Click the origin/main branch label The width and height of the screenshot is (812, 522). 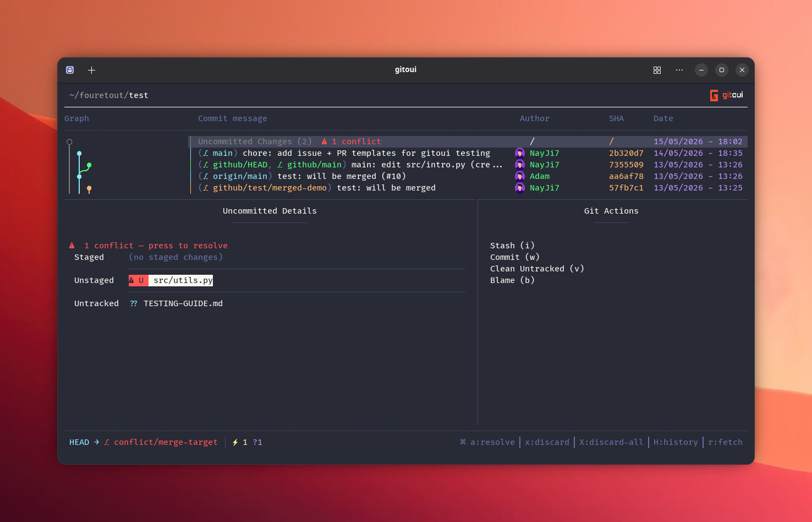coord(240,176)
